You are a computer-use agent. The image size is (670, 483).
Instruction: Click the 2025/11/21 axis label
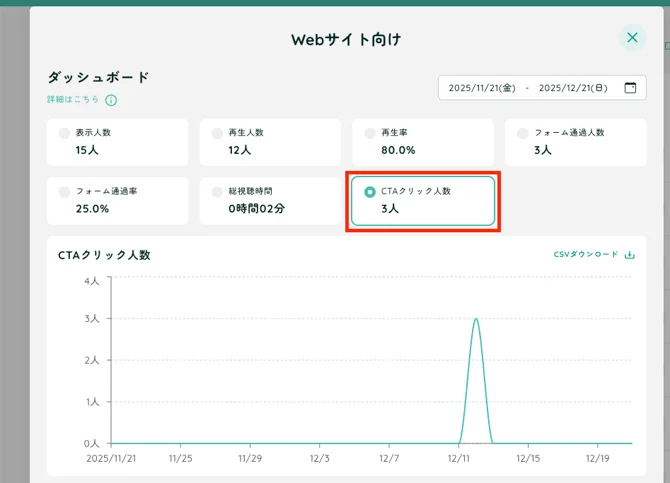(111, 459)
